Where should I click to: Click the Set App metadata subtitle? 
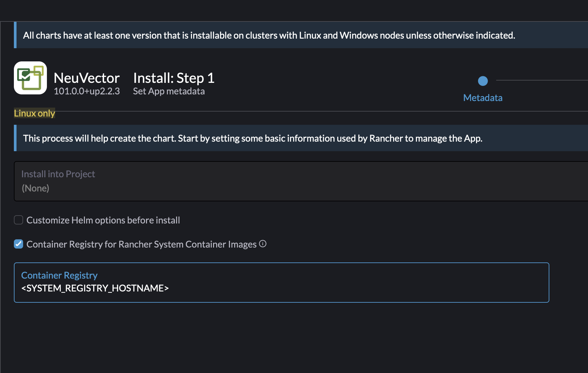[169, 91]
